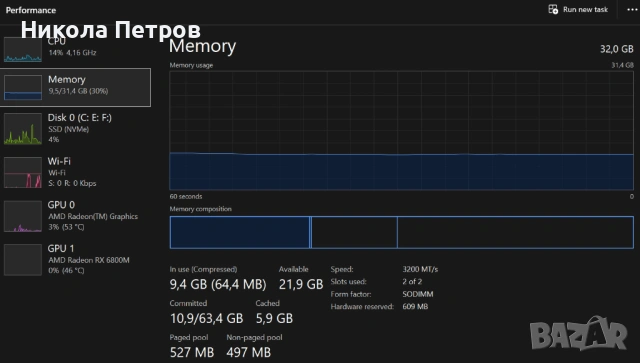Viewport: 640px width, 363px height.
Task: Click the AMD Radeon(TM) Graphics text
Action: click(93, 216)
